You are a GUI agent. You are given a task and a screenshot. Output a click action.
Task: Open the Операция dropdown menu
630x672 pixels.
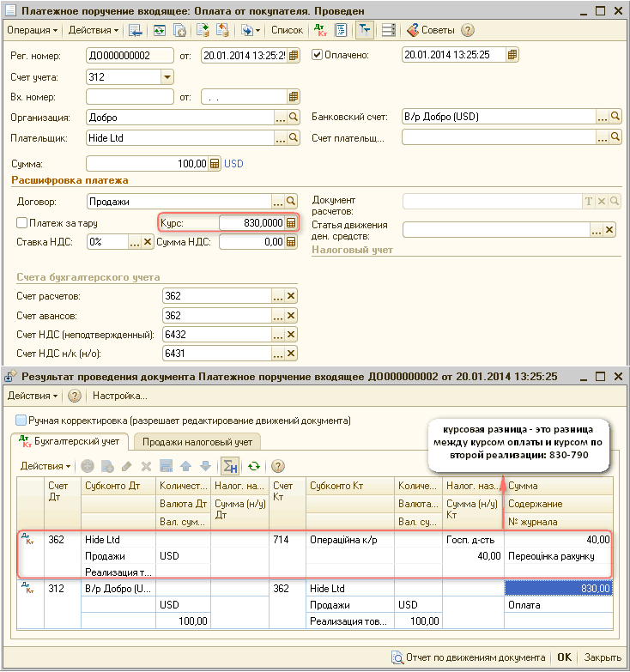pos(33,30)
